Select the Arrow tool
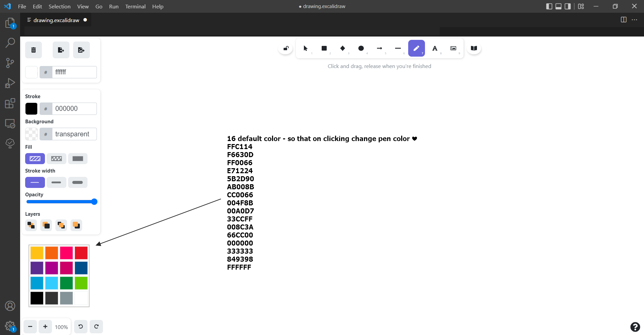This screenshot has width=644, height=335. tap(379, 48)
